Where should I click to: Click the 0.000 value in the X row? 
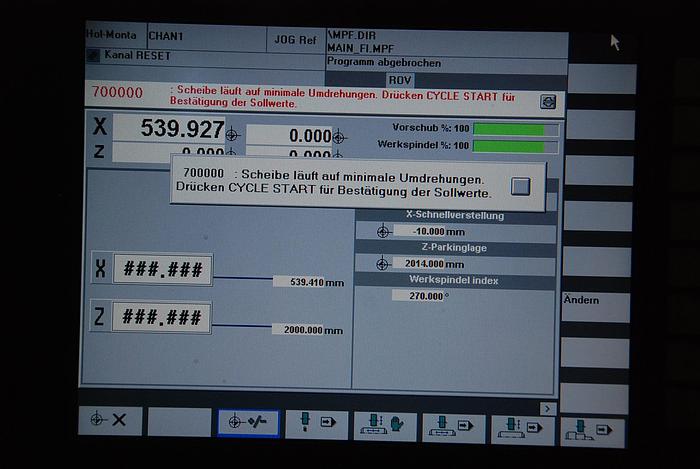coord(289,136)
